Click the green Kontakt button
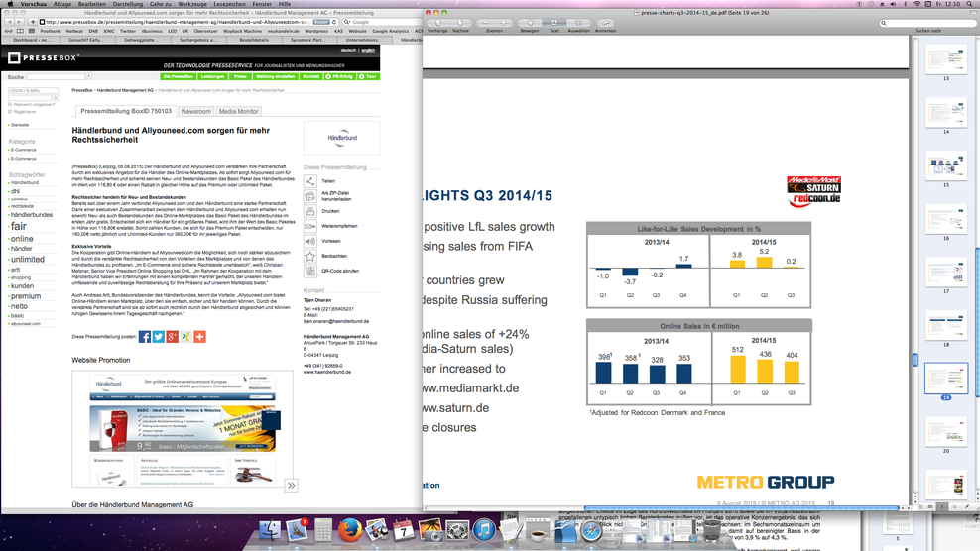Image resolution: width=980 pixels, height=551 pixels. pos(310,77)
